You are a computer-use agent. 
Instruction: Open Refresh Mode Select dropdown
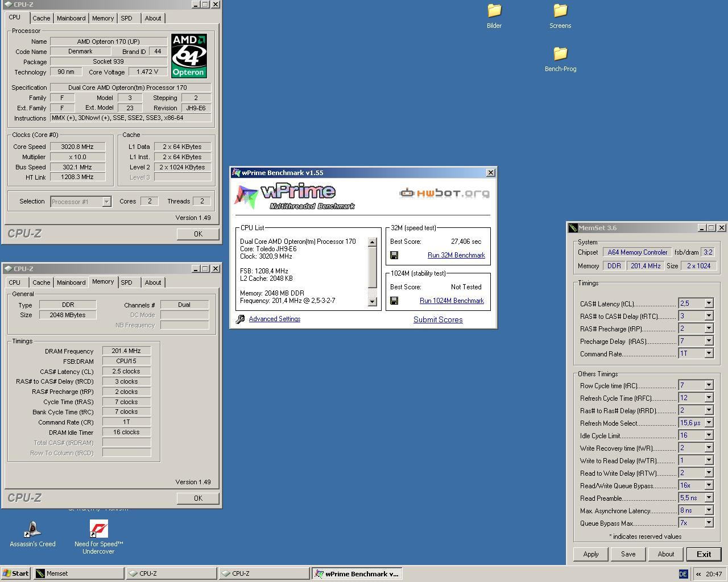(x=696, y=423)
